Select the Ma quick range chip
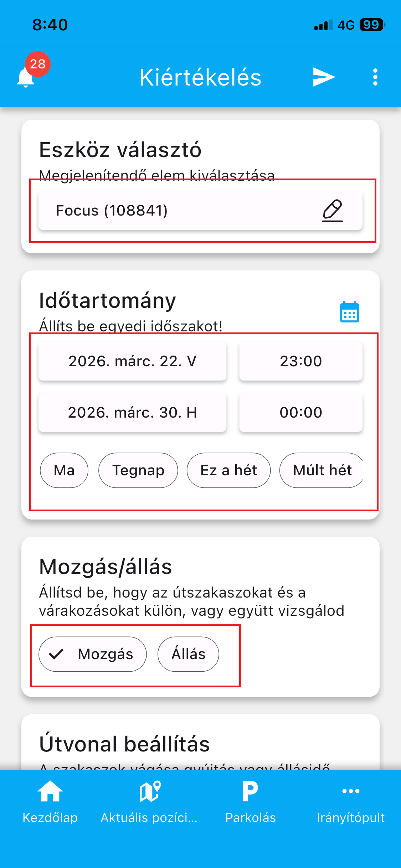 pyautogui.click(x=64, y=470)
